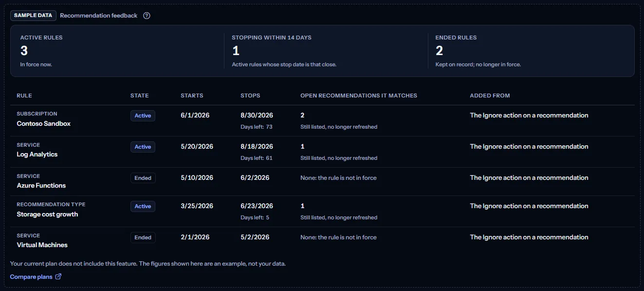Select the Storage cost growth rule name
644x291 pixels.
(47, 214)
